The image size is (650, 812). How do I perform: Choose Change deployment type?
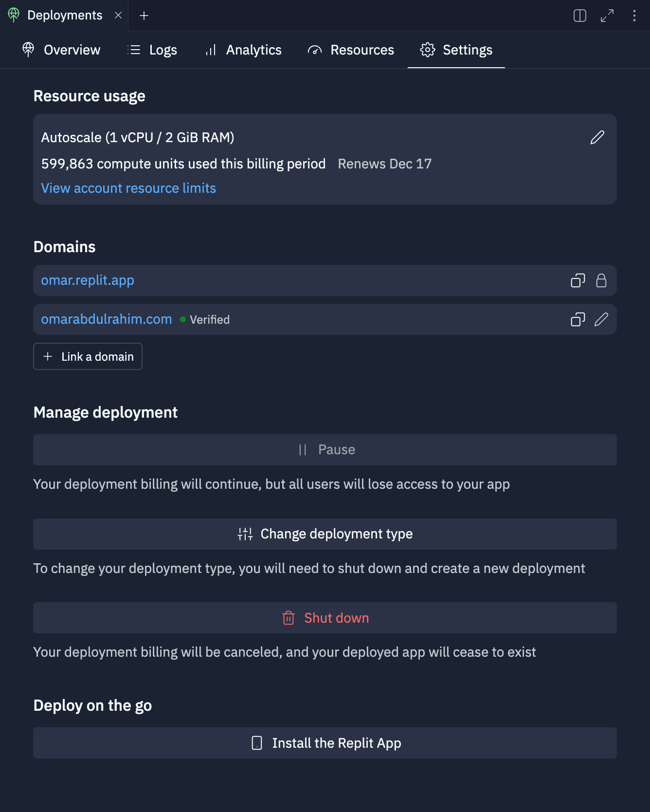[325, 534]
